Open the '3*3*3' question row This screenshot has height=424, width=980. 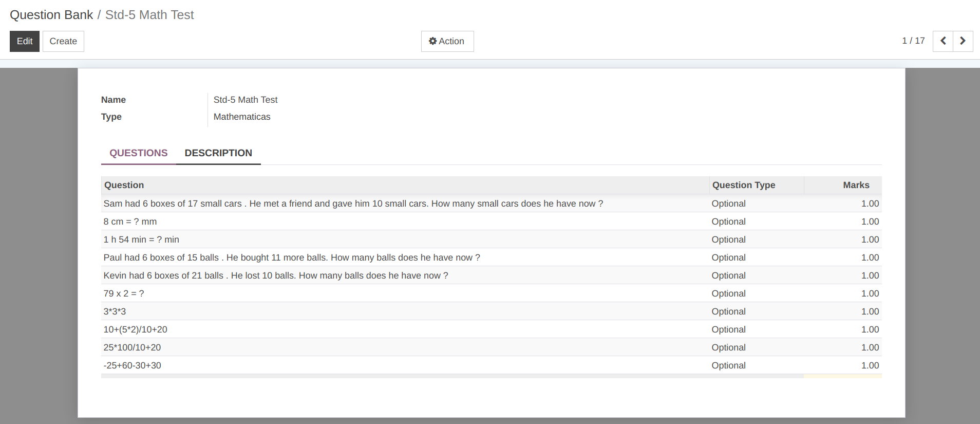pos(492,311)
